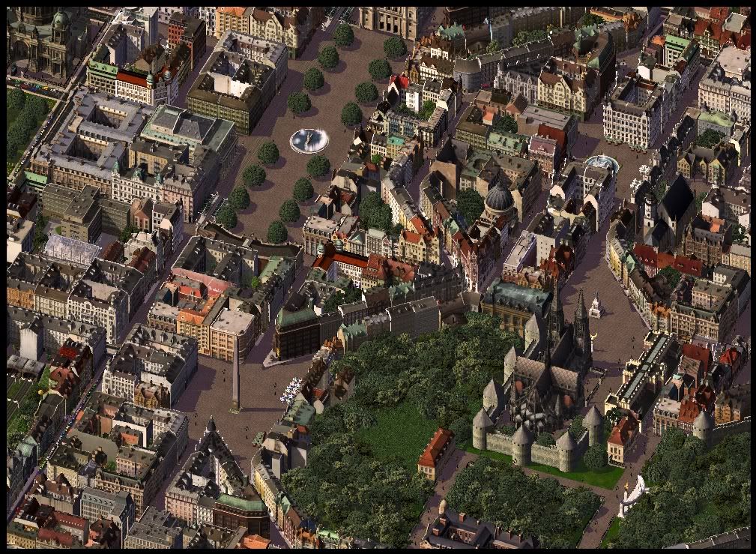Click the cluster of white parasols near obelisk plaza
The height and width of the screenshot is (554, 756).
click(291, 391)
